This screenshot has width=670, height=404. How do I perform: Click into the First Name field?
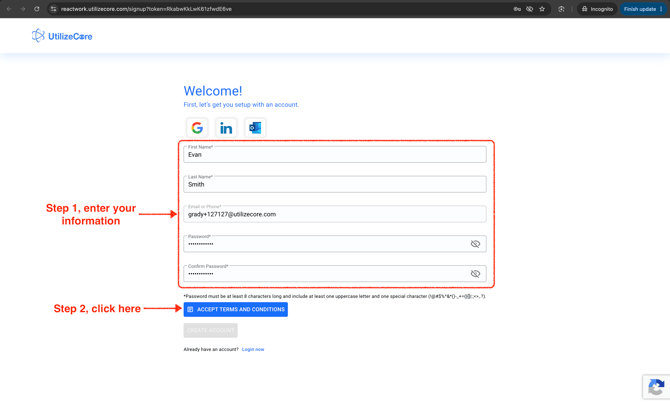point(335,154)
